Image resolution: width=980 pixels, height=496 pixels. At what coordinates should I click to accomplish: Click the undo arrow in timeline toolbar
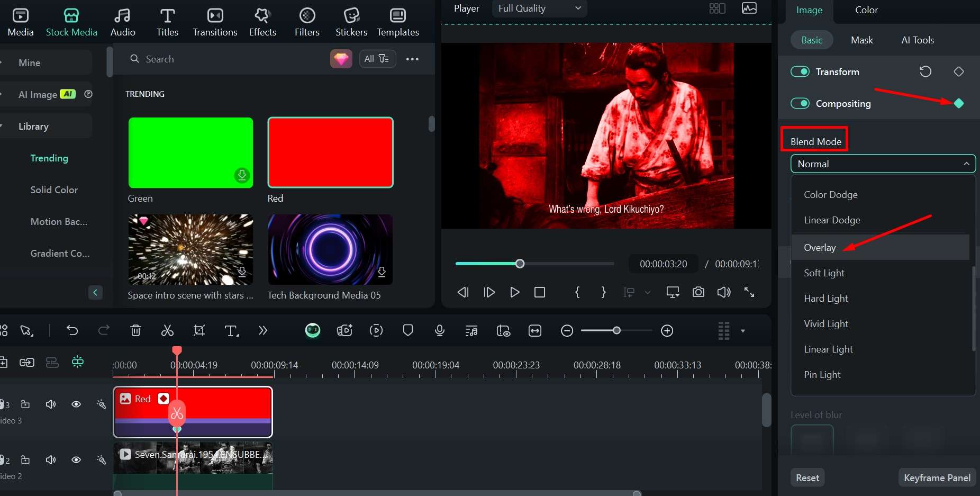[72, 331]
